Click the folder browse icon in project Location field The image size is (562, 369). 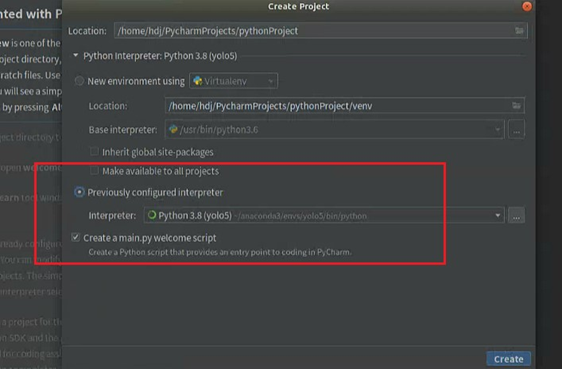(519, 30)
